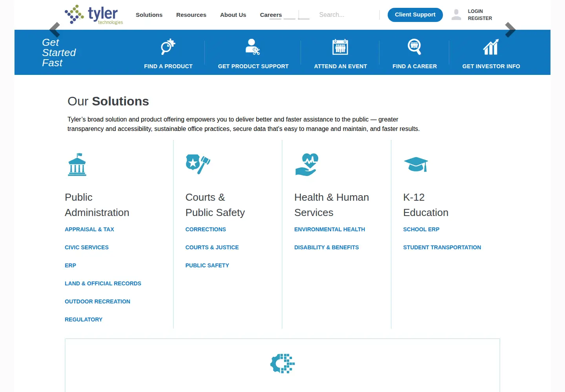This screenshot has height=392, width=565.
Task: Select GET INVESTOR INFO label
Action: coord(491,66)
